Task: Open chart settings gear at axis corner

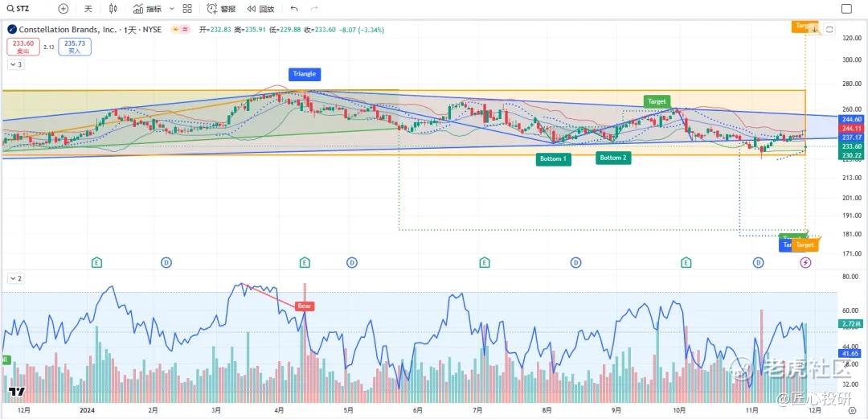Action: click(852, 411)
